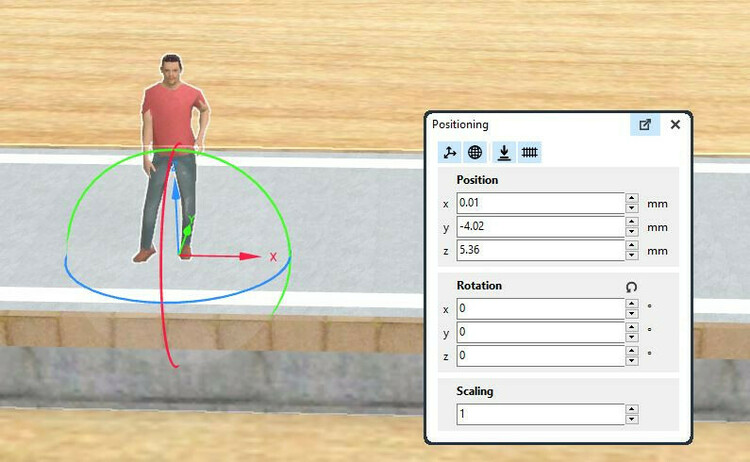This screenshot has height=462, width=750.
Task: Increase Rotation z with up arrow
Action: (x=632, y=351)
